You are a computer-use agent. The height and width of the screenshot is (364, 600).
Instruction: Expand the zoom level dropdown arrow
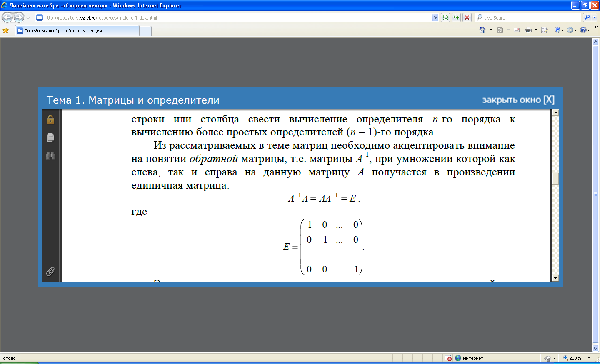pyautogui.click(x=589, y=358)
